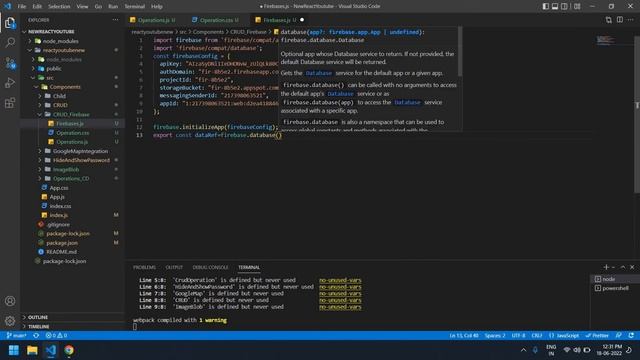Open the Accounts menu in activity bar

coord(10,301)
